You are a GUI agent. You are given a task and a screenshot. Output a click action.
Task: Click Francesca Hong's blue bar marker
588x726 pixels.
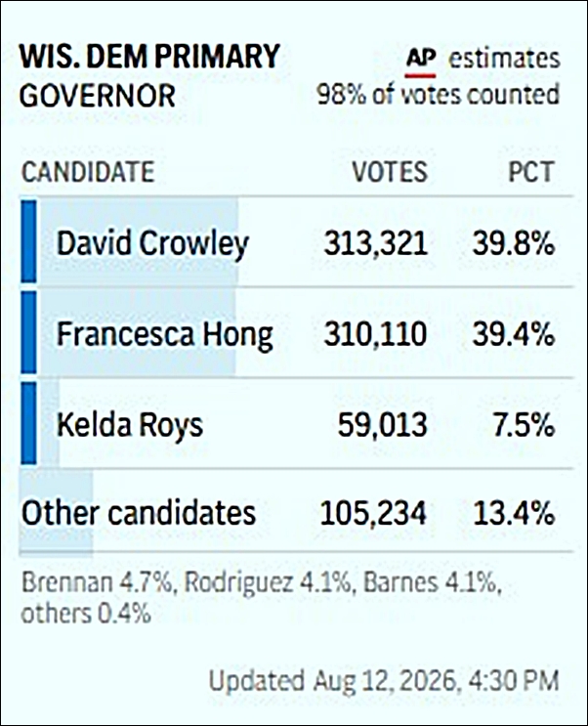(x=28, y=332)
